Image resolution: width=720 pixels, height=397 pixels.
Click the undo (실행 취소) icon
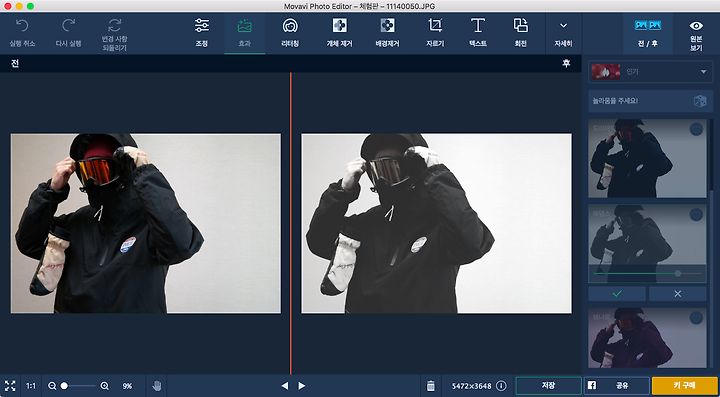(22, 26)
